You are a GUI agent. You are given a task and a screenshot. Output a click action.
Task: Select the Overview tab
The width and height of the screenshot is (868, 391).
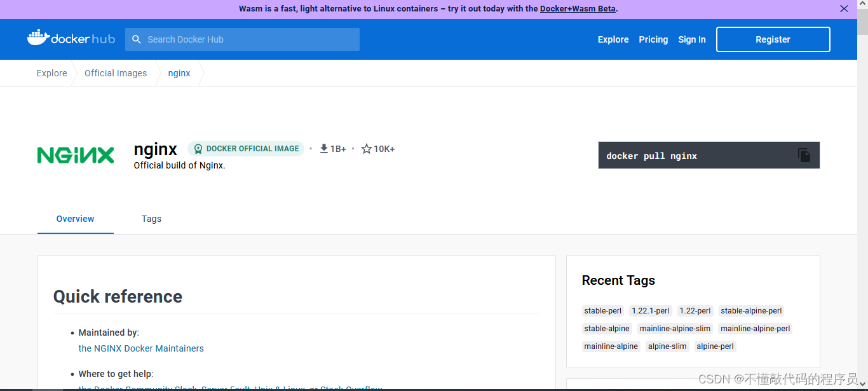(x=75, y=218)
